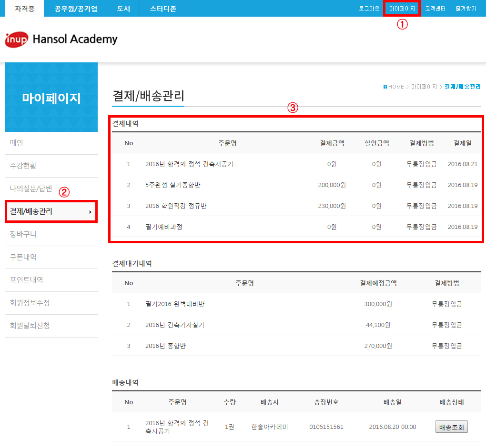
Task: Click the payment date '2016.08.21'
Action: [x=463, y=164]
